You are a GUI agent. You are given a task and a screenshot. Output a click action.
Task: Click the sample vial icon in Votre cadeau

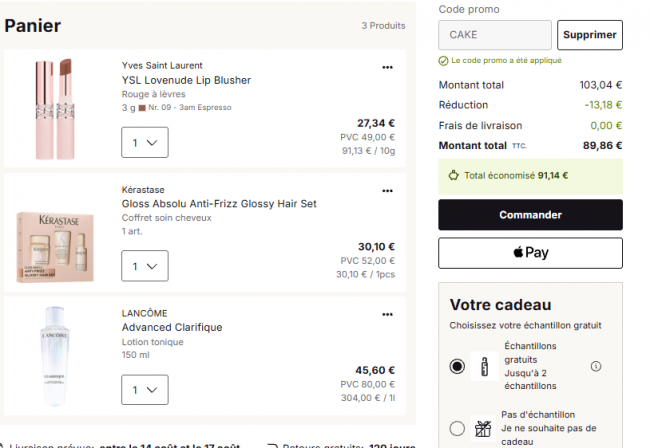(x=484, y=366)
